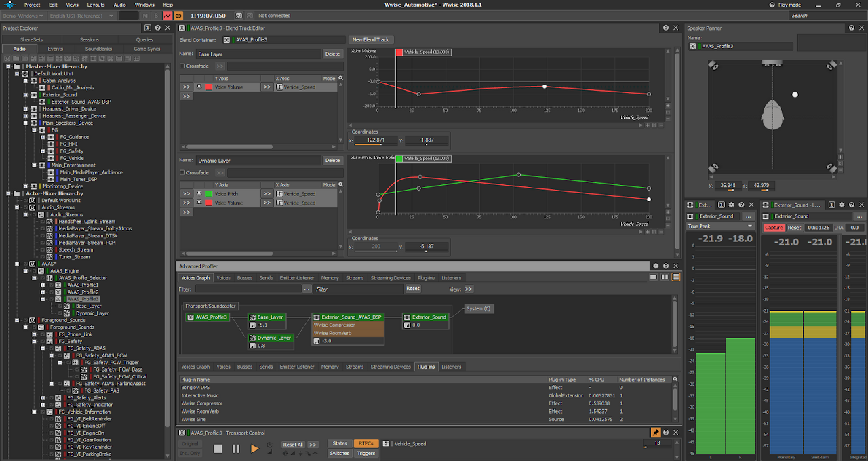
Task: Open the English(US) language dropdown
Action: pos(82,15)
